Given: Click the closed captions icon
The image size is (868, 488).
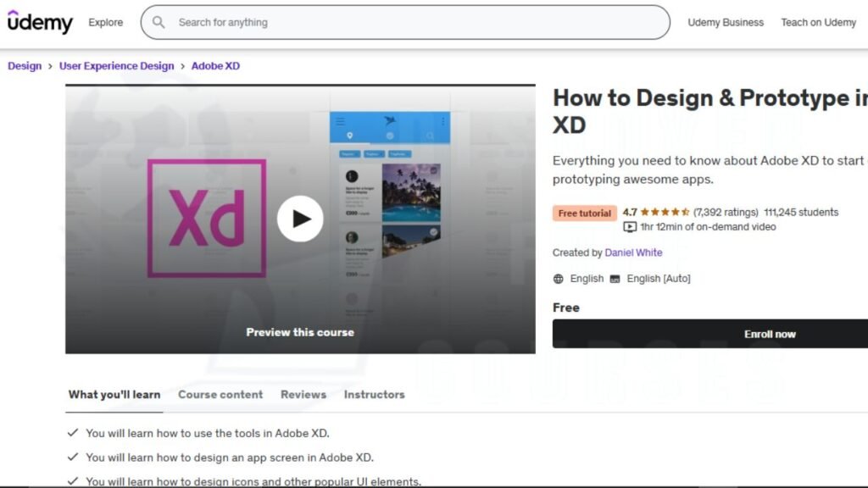Looking at the screenshot, I should tap(615, 279).
